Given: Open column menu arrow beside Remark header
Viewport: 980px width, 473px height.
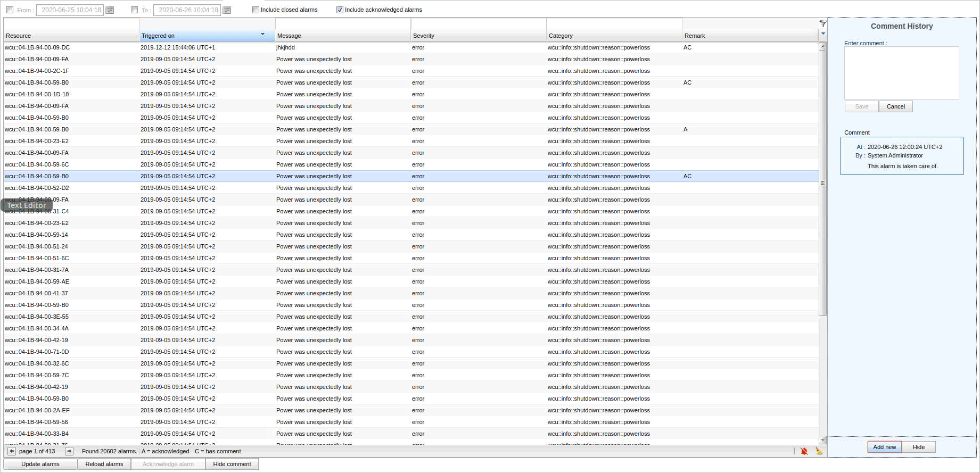Looking at the screenshot, I should coord(823,34).
